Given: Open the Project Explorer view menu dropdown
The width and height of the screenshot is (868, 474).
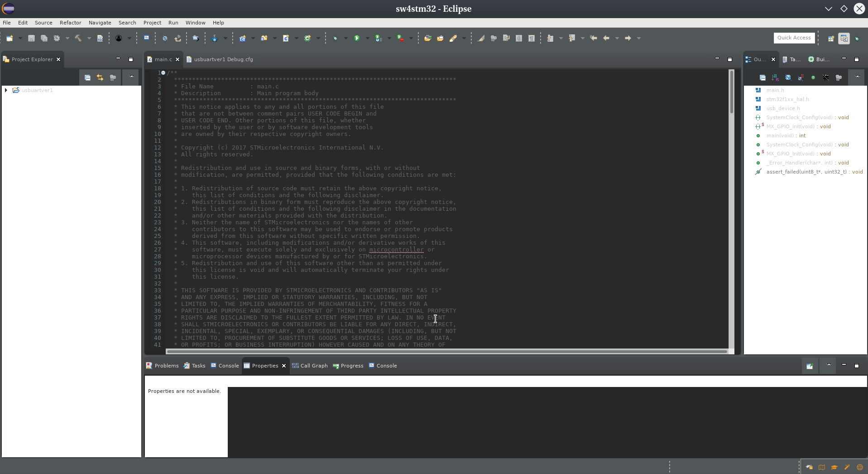Looking at the screenshot, I should pos(131,77).
